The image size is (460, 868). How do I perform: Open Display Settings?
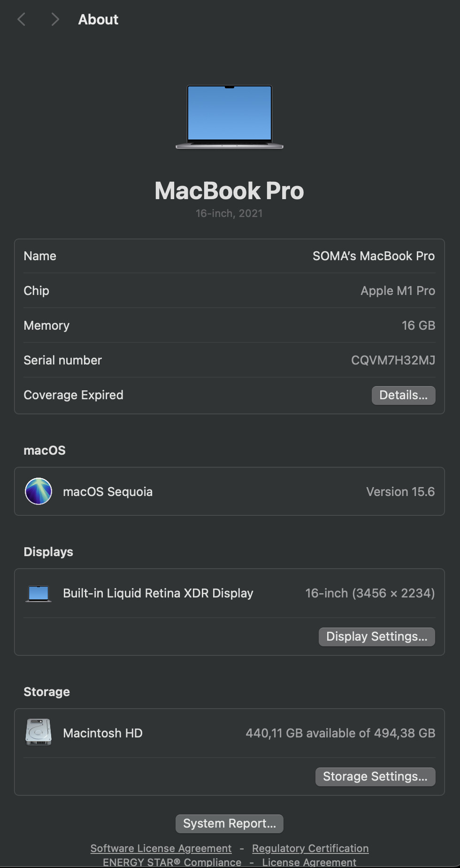pyautogui.click(x=376, y=636)
